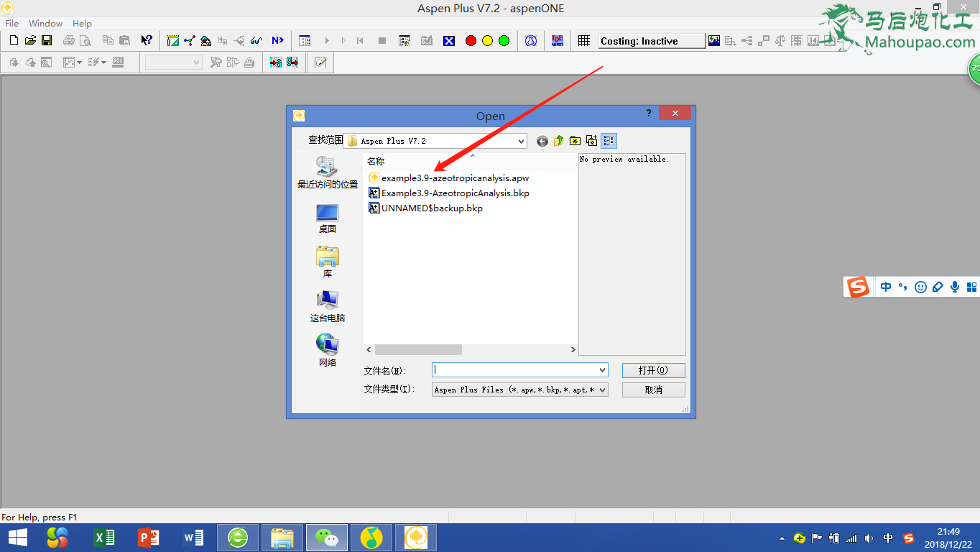
Task: Click the glasses icon in toolbar
Action: click(x=256, y=41)
